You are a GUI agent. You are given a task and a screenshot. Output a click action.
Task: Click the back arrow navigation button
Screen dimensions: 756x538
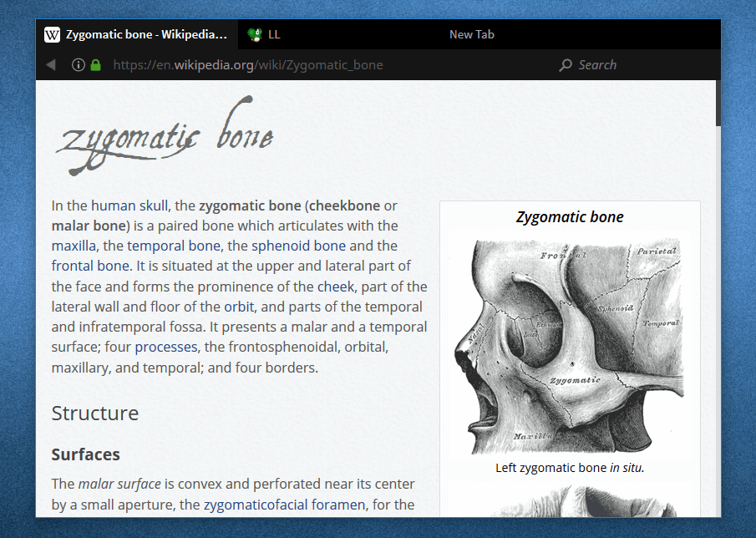pos(51,64)
